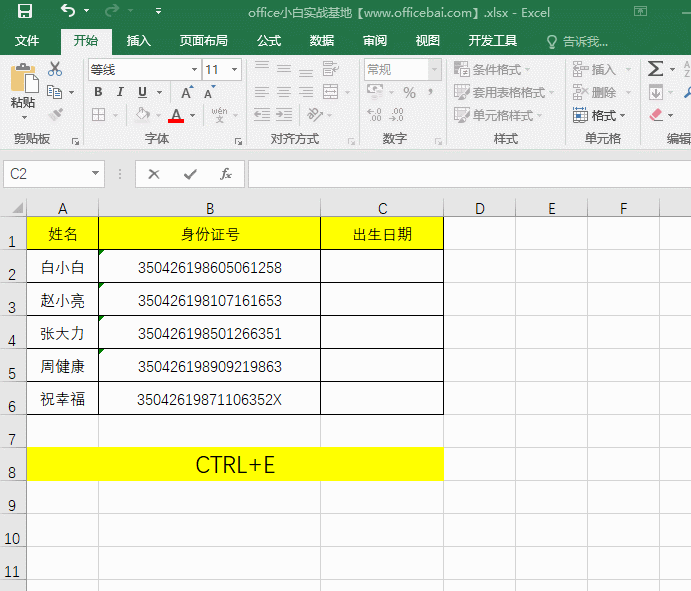Click the select-all corner triangle
This screenshot has height=591, width=691.
(16, 208)
